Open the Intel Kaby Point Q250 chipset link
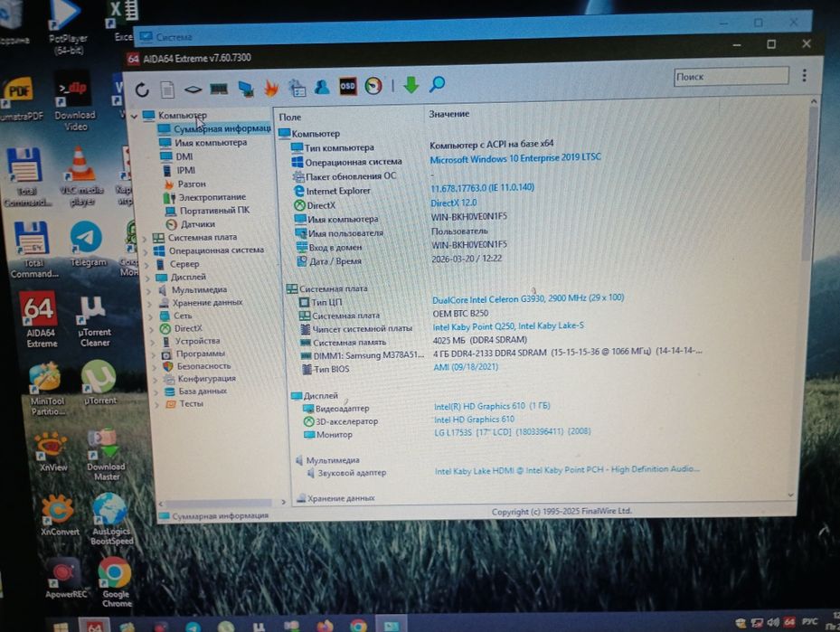Screen dimensions: 840x632 pos(508,326)
